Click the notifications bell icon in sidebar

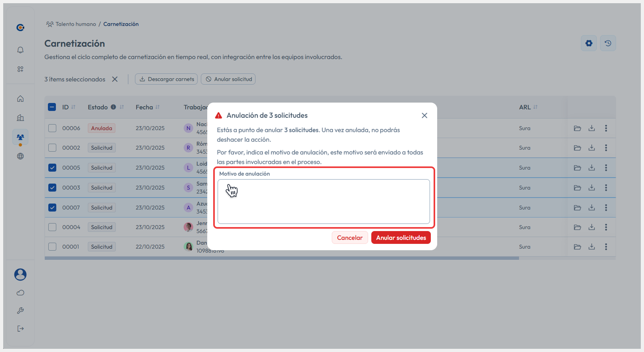click(20, 50)
